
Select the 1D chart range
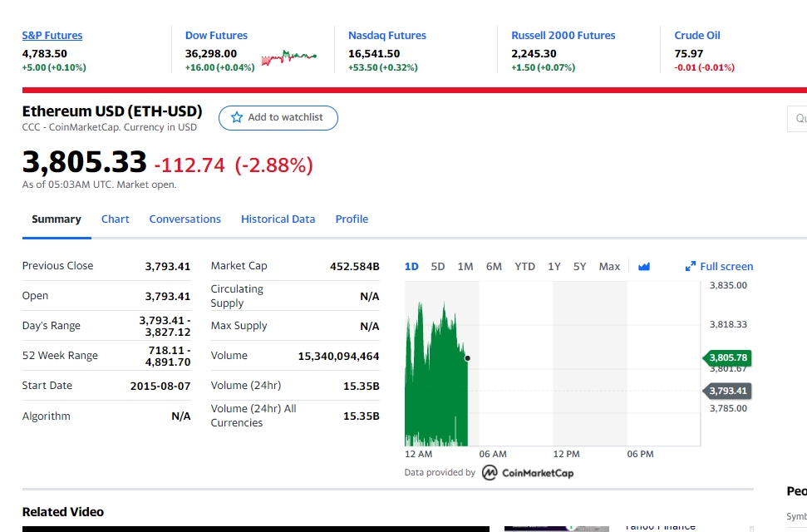pyautogui.click(x=411, y=266)
